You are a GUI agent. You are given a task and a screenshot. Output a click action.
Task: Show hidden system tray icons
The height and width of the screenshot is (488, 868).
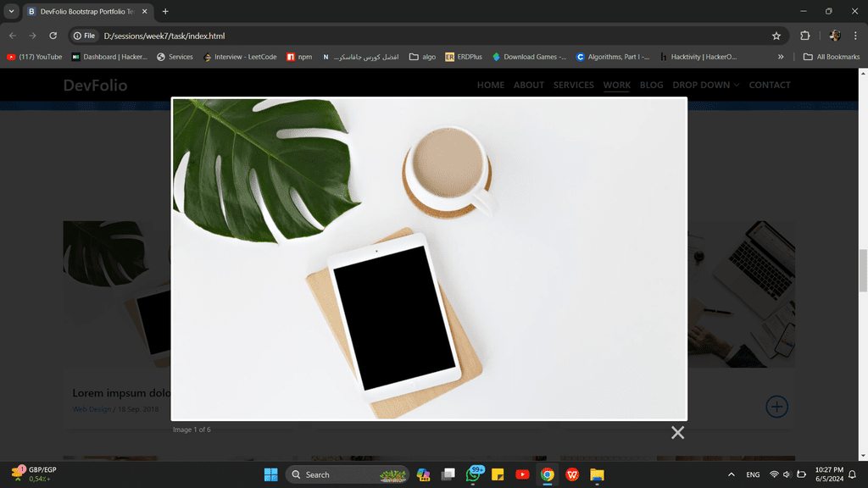(732, 474)
